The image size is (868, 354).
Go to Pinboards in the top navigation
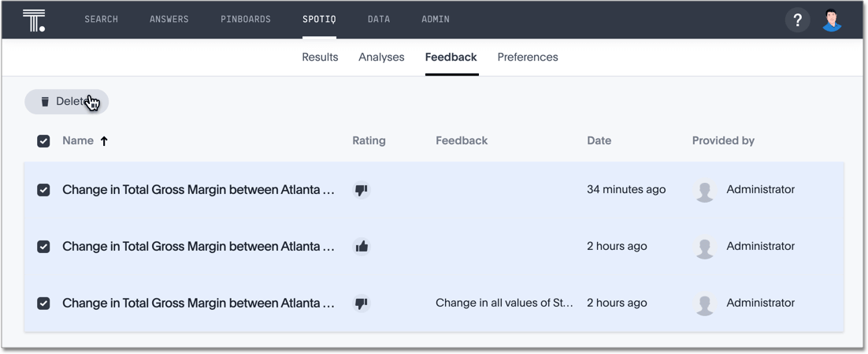pyautogui.click(x=246, y=20)
